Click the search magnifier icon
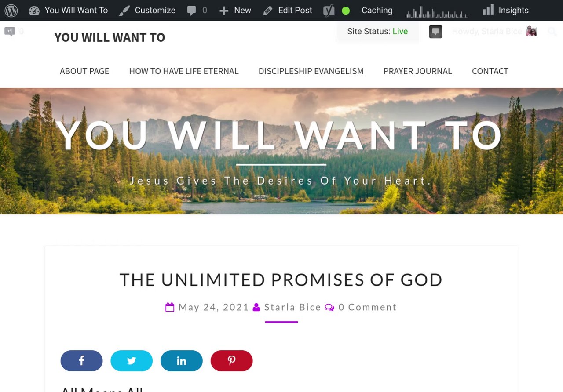Image resolution: width=563 pixels, height=392 pixels. pyautogui.click(x=552, y=31)
